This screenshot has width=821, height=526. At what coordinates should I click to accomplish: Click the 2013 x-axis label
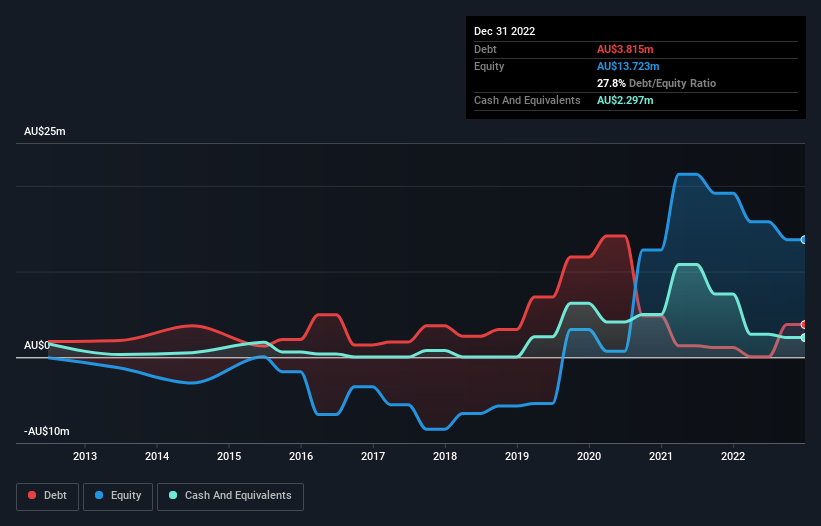click(85, 456)
